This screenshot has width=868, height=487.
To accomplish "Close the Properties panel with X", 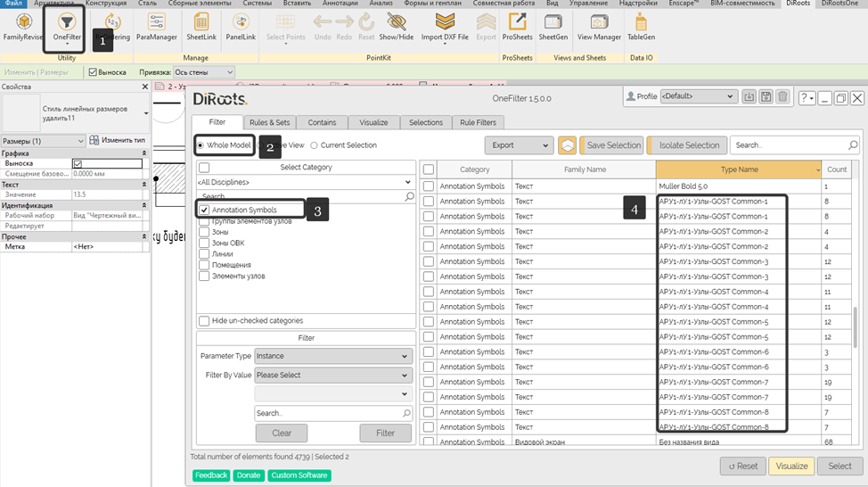I will [x=145, y=87].
